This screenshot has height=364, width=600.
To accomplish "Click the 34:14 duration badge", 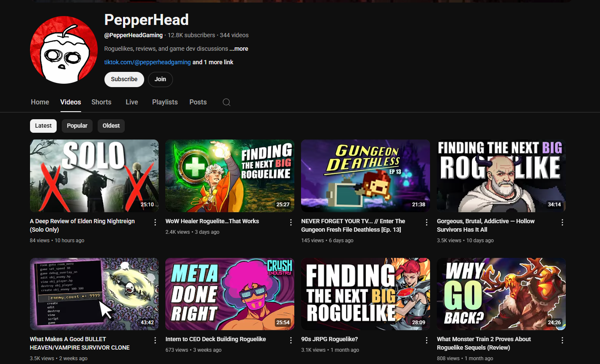I will click(x=554, y=205).
